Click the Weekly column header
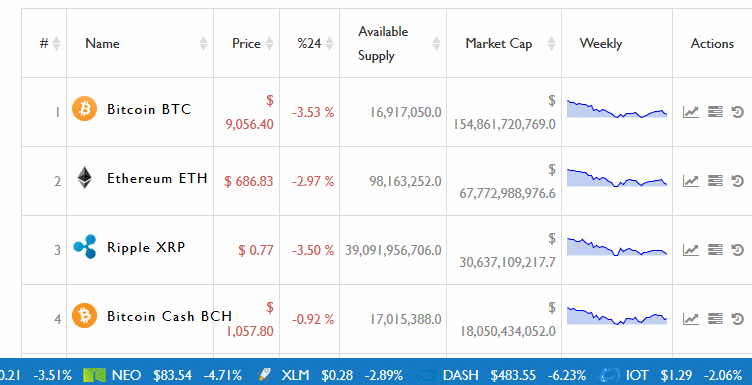The image size is (752, 385). coord(617,43)
